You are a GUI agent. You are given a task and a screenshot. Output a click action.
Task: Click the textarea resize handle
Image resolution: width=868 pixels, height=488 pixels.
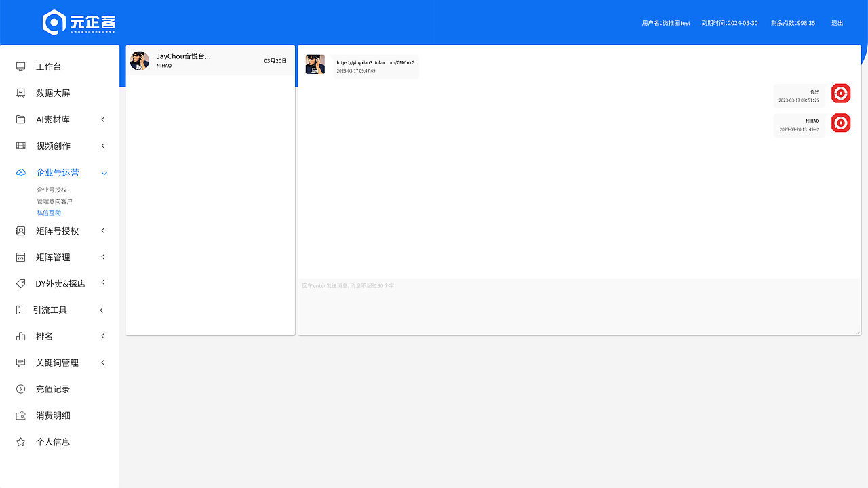pyautogui.click(x=858, y=331)
